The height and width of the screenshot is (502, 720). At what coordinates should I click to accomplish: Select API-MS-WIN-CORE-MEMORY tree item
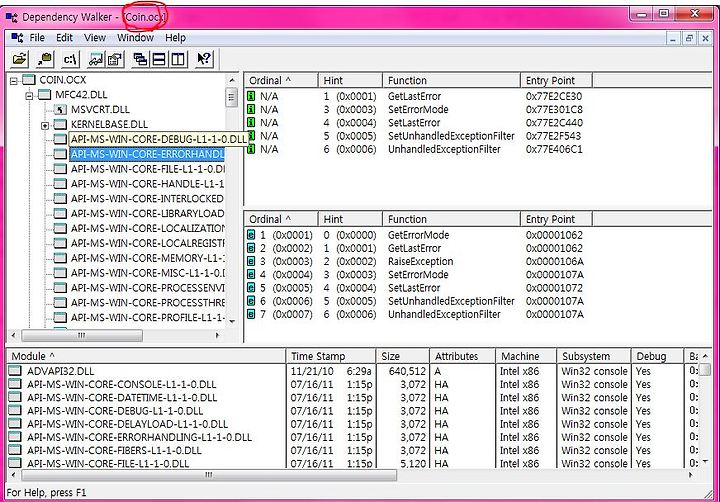tap(147, 258)
